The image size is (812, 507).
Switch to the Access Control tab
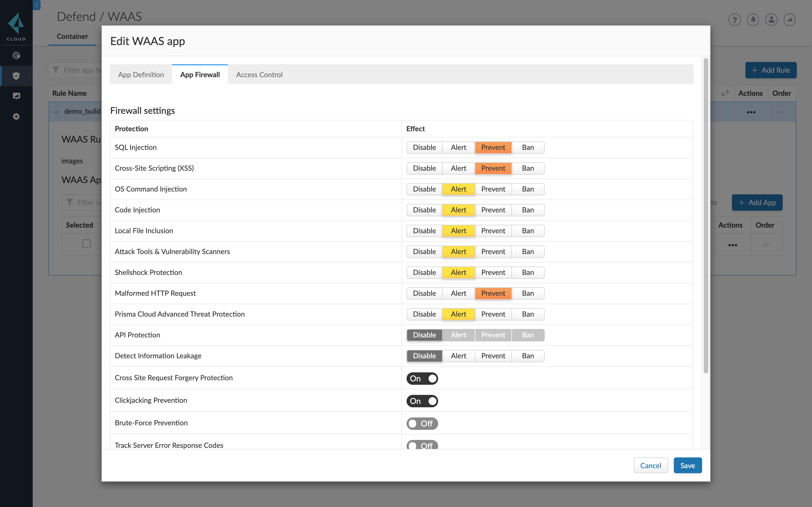(x=259, y=74)
